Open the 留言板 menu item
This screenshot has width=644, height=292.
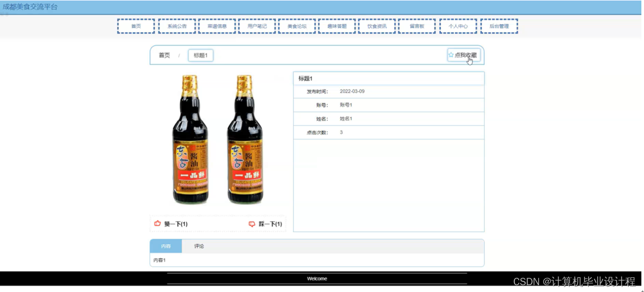pyautogui.click(x=417, y=26)
